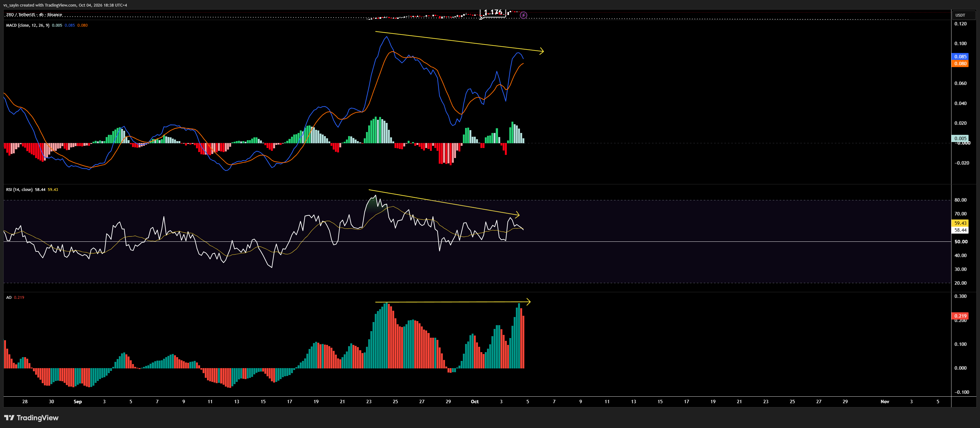Click the AO legend value 0.219
The image size is (980, 428).
click(19, 298)
